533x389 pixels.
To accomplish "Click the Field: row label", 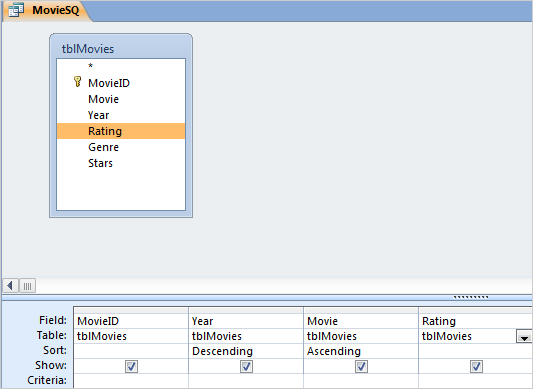I will (53, 320).
